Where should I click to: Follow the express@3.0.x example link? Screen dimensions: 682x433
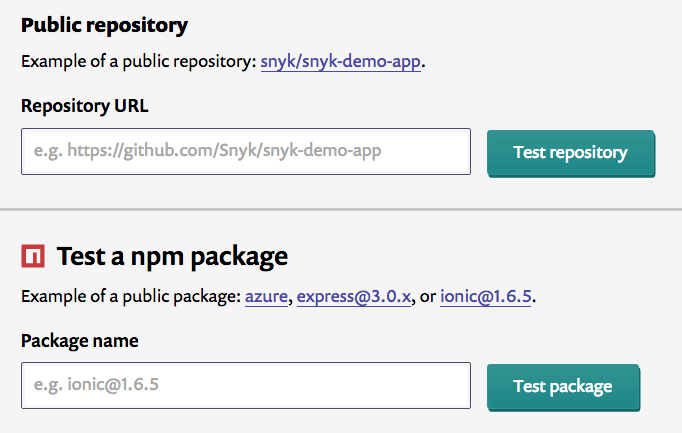click(354, 298)
